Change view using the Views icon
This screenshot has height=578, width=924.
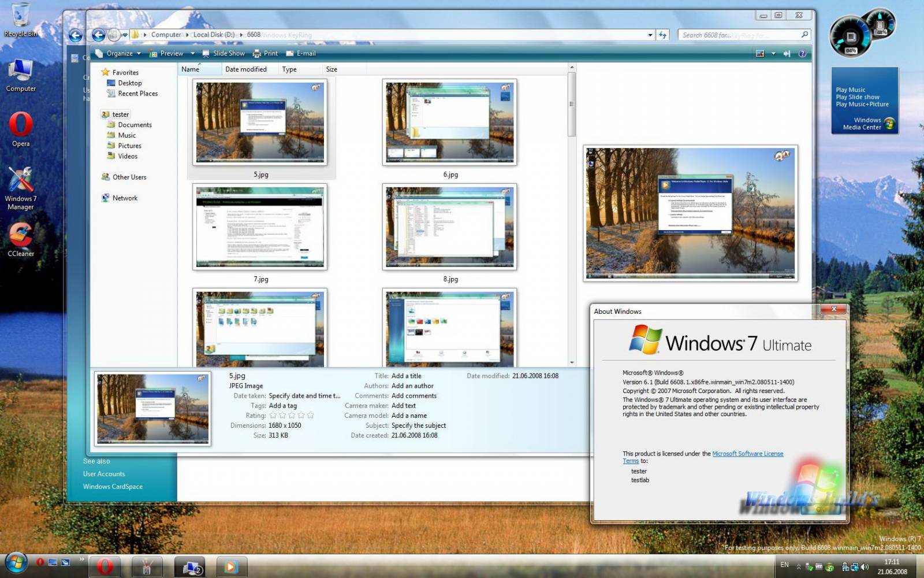[x=761, y=53]
